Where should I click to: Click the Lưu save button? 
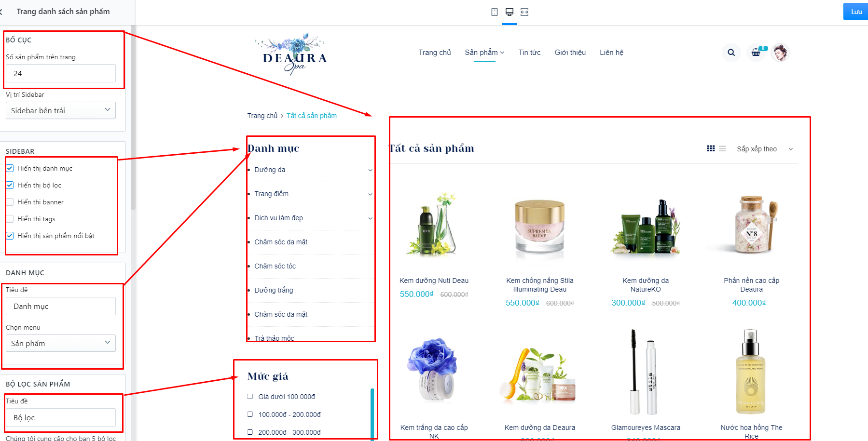855,12
